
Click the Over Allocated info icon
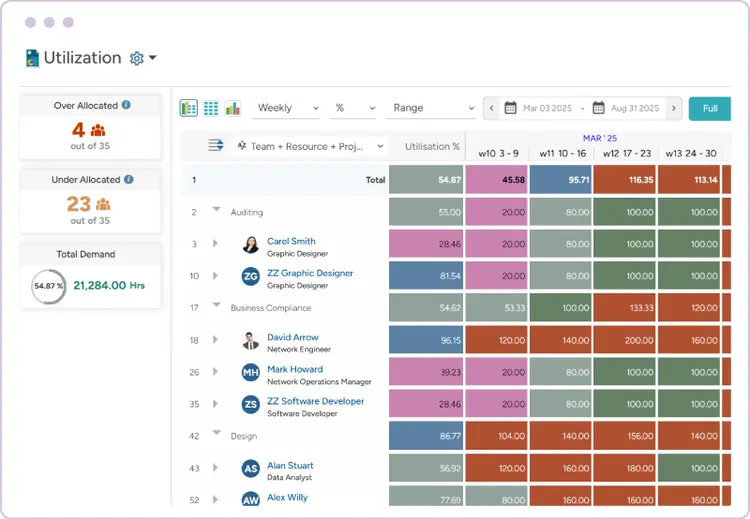(x=126, y=105)
